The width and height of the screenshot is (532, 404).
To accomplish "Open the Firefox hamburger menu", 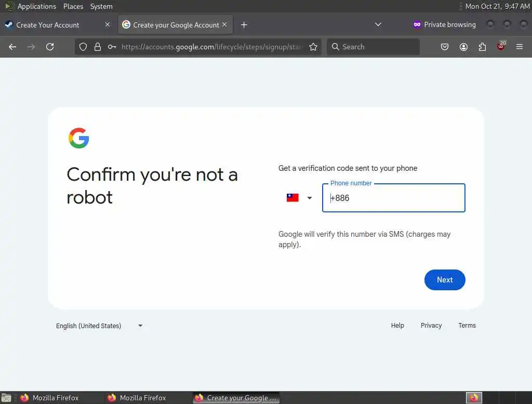I will (520, 47).
